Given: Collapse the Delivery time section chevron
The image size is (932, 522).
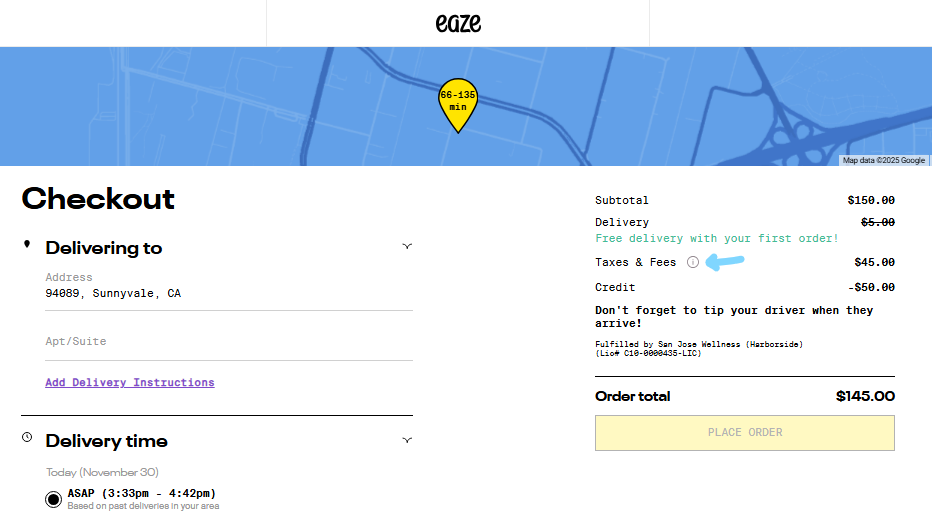Looking at the screenshot, I should 407,440.
